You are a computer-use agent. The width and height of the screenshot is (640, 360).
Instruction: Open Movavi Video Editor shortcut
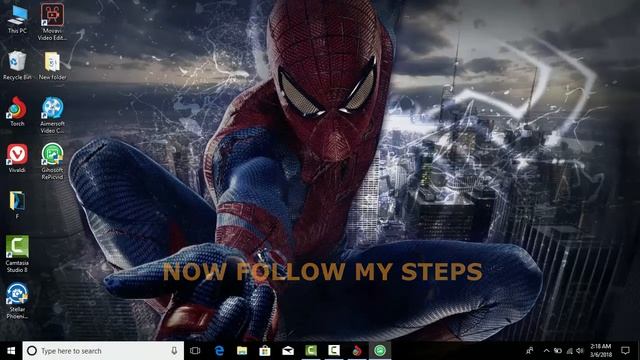(52, 22)
